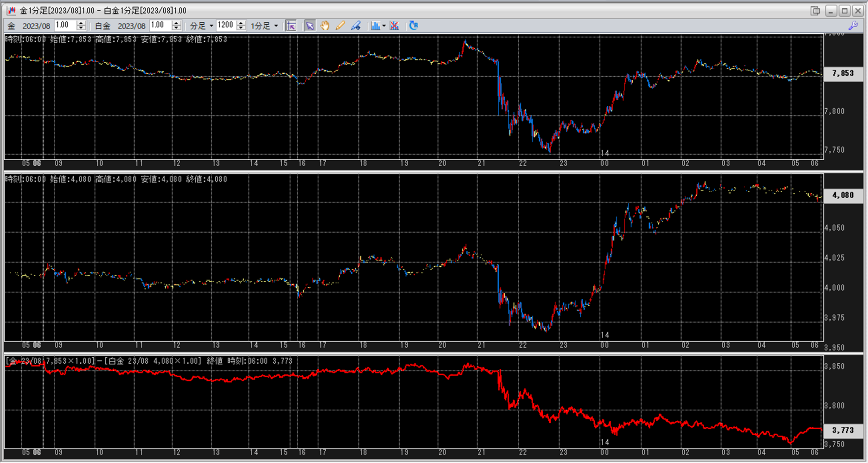Click the restore-down child window button
The height and width of the screenshot is (463, 868).
[815, 11]
